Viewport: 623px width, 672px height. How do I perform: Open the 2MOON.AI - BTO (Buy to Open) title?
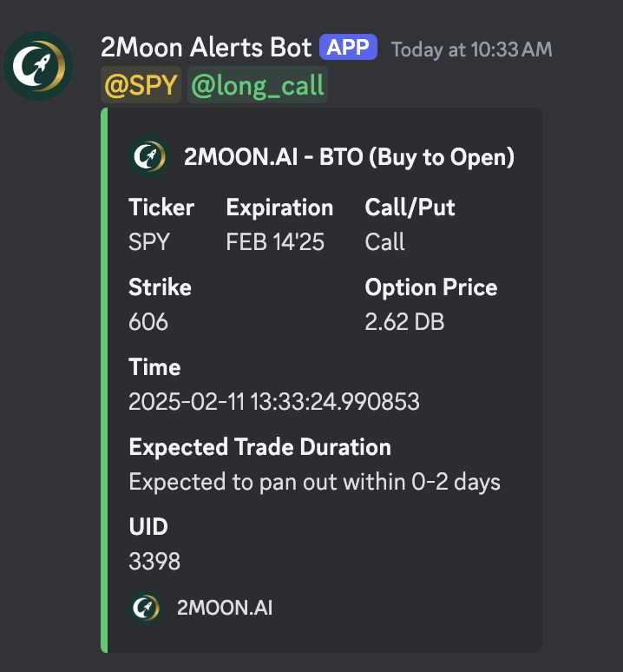[349, 157]
